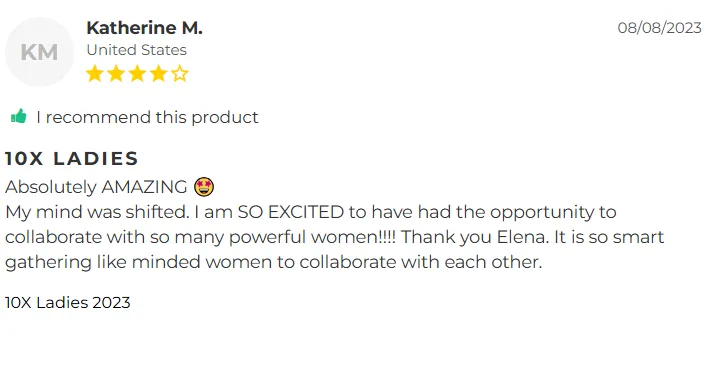Screen dimensions: 708x387
Task: Click the third gold rating star
Action: point(137,74)
